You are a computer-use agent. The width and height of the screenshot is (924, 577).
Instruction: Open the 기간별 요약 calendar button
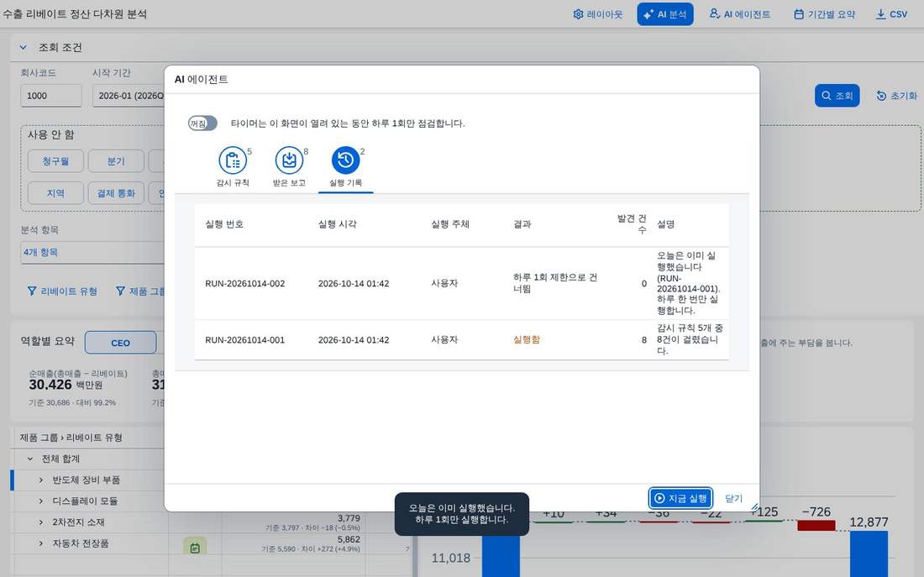coord(824,14)
